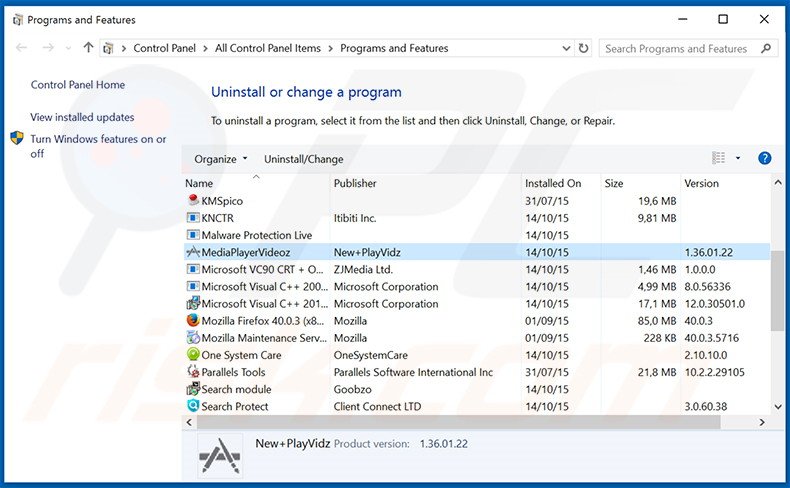This screenshot has height=488, width=790.
Task: Click the New+PlayVidz details pane thumbnail
Action: click(x=220, y=456)
